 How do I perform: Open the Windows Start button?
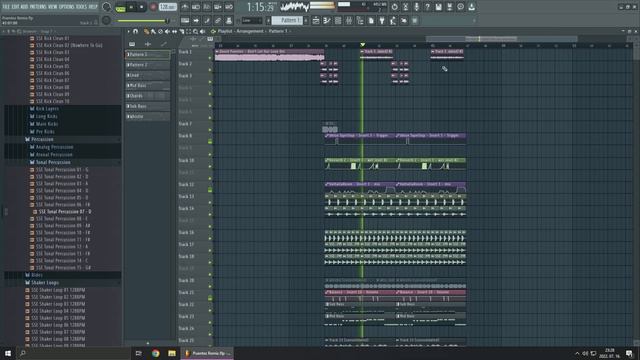[x=7, y=353]
